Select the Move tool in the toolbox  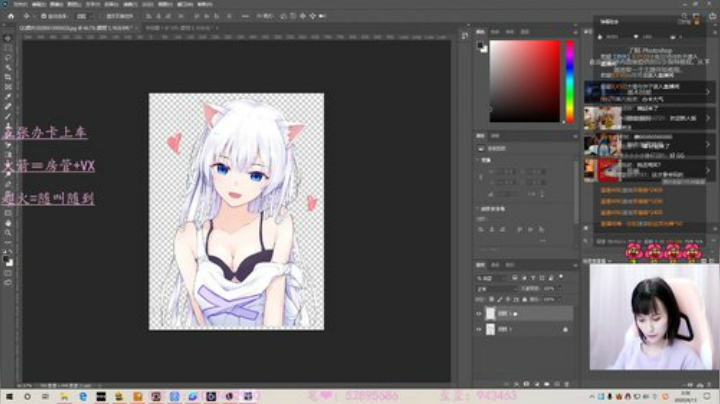pos(8,39)
